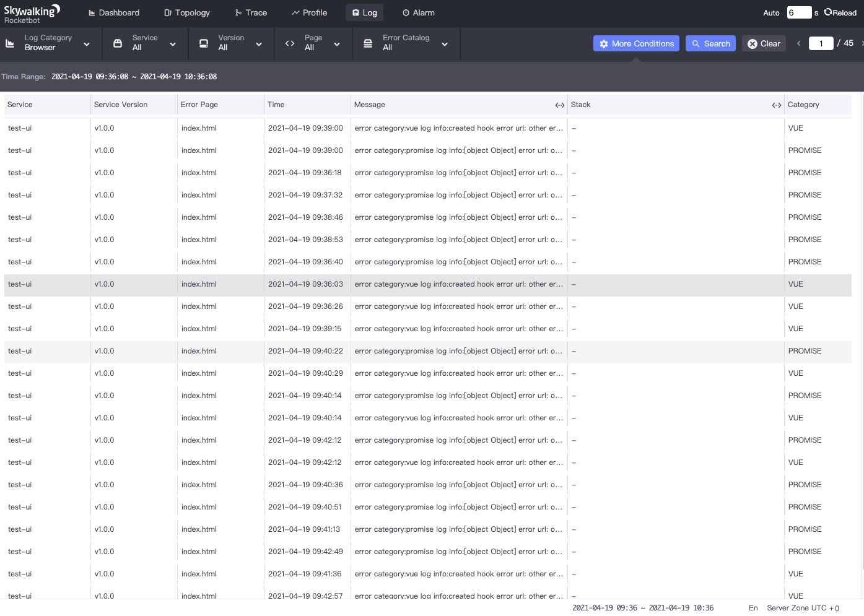864x616 pixels.
Task: Click the More Conditions button
Action: (x=636, y=43)
